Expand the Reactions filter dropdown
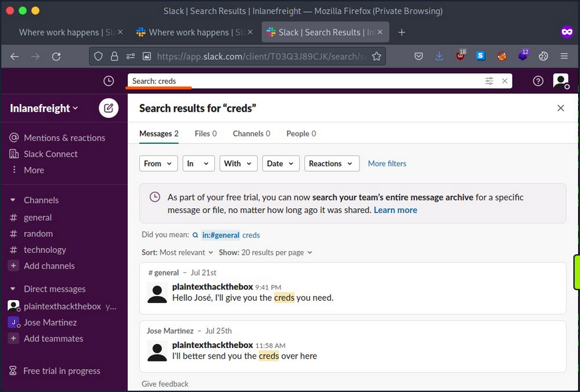The width and height of the screenshot is (580, 392). tap(331, 164)
